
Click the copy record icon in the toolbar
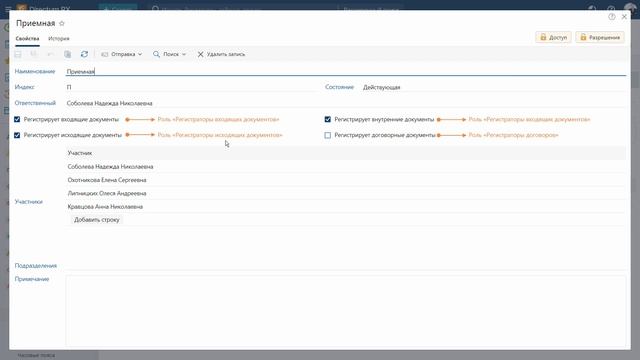68,54
